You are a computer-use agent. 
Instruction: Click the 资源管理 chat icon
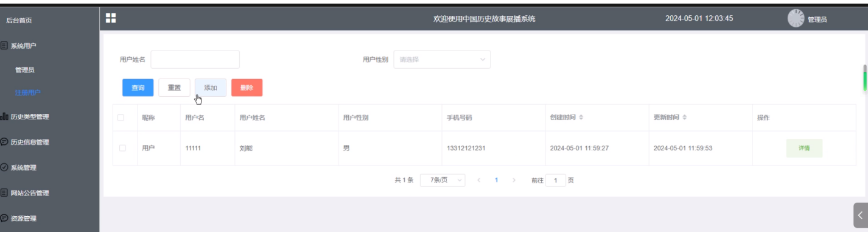tap(4, 218)
